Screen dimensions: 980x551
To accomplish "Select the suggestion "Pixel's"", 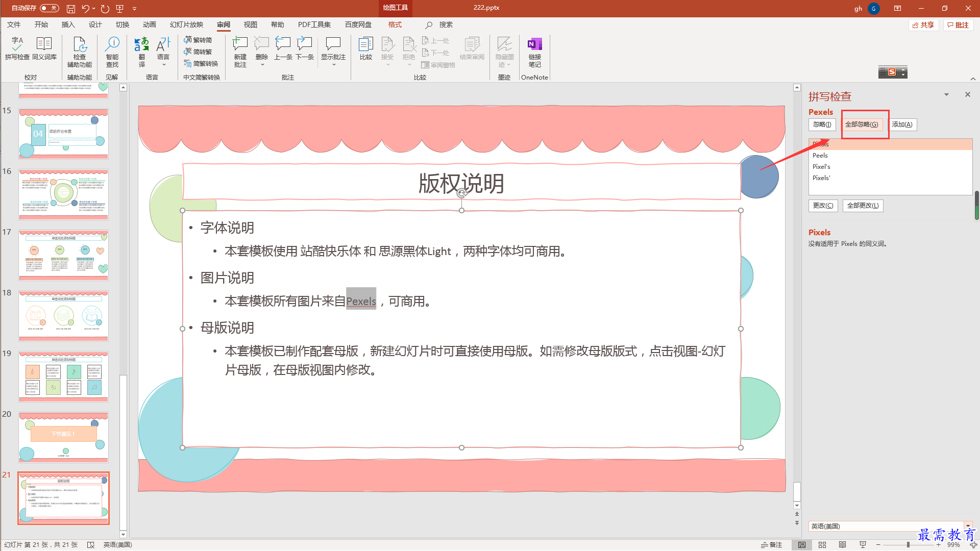I will point(890,167).
